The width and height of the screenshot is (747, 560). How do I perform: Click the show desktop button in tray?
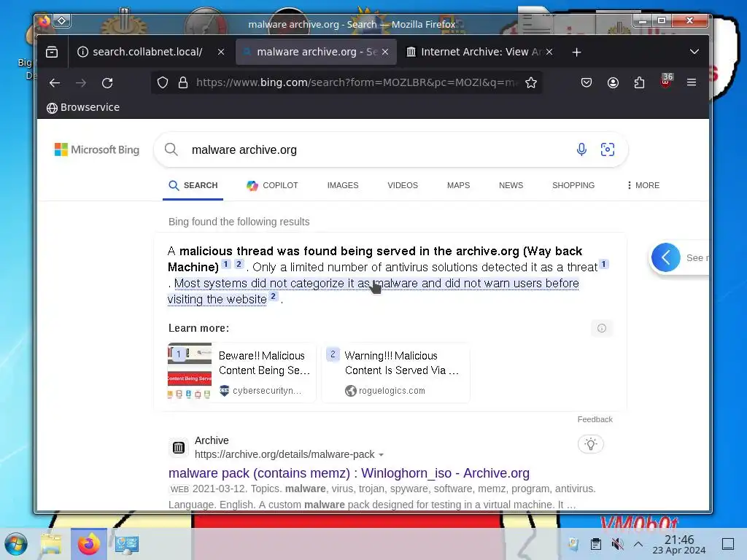click(x=728, y=544)
